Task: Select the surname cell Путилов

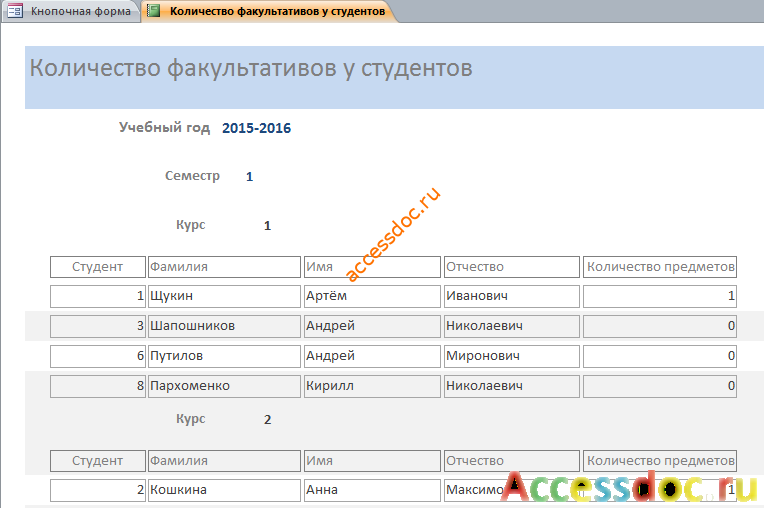Action: click(224, 356)
